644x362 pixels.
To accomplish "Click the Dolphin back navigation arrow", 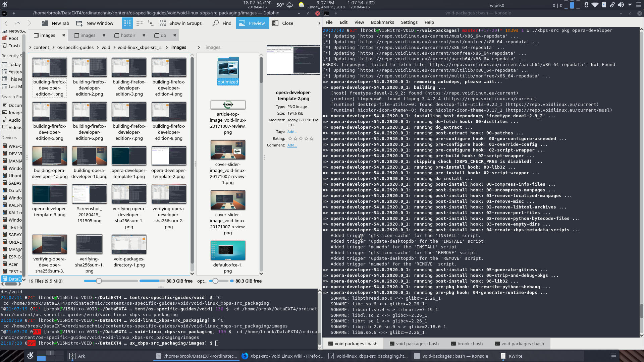I will coord(6,23).
